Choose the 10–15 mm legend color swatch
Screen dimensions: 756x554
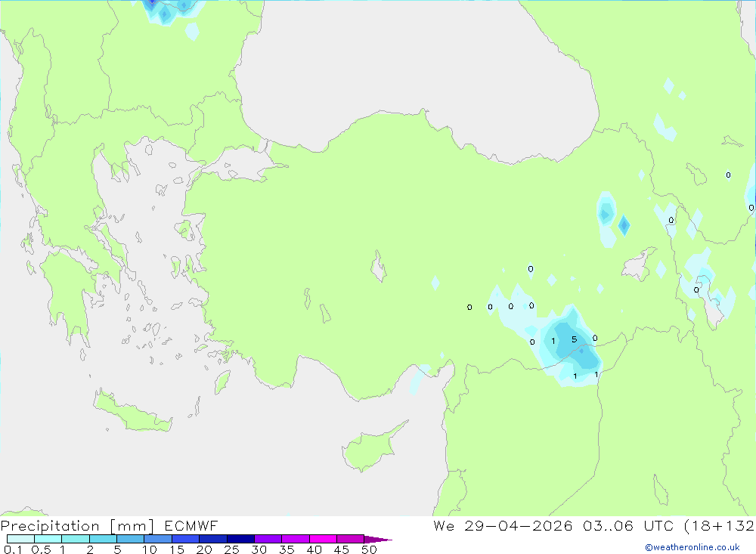pos(158,539)
